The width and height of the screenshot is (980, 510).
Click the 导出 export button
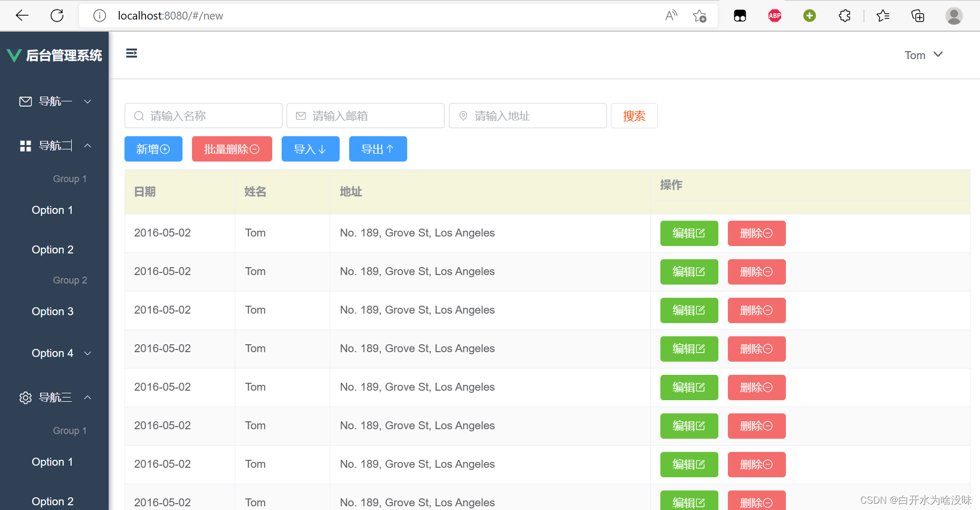click(378, 149)
